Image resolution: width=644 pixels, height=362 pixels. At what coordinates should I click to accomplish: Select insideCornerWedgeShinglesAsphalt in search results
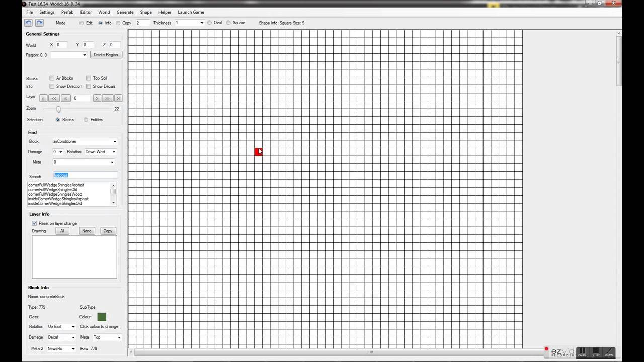(58, 199)
